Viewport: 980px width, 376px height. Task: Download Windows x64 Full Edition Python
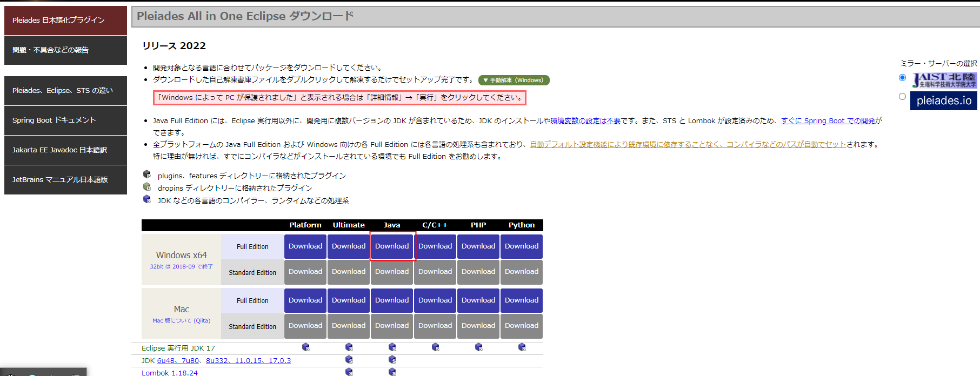coord(522,246)
